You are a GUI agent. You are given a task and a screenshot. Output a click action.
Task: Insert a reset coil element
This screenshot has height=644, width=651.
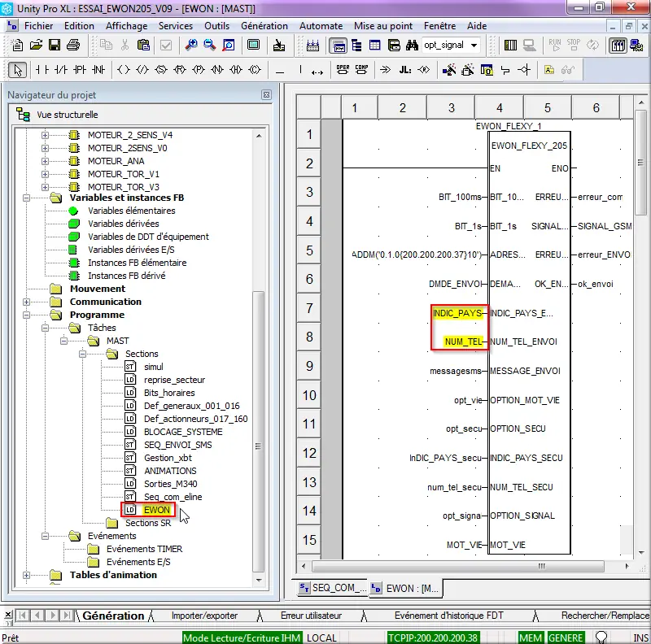(x=180, y=70)
